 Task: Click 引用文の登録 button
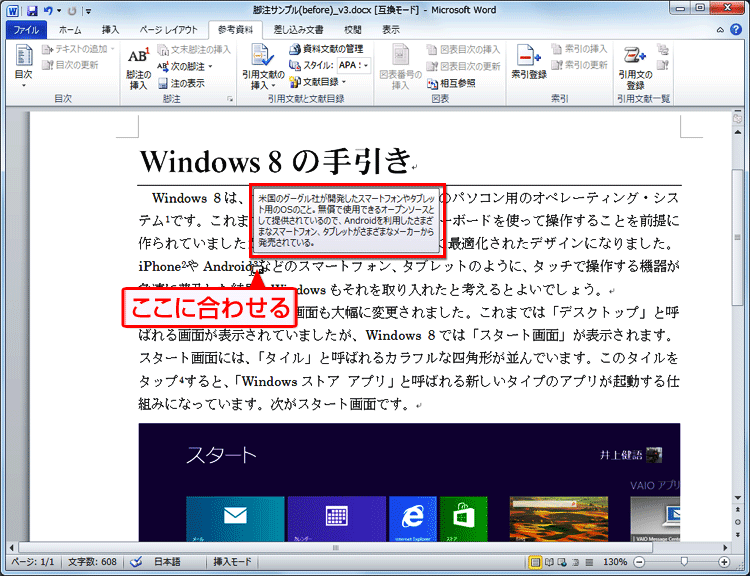[x=635, y=67]
